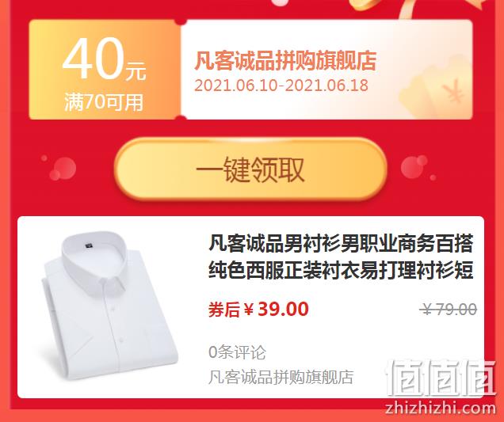Click the 券后 ¥39.00 price
Screen dimensions: 504x422
[x=258, y=310]
